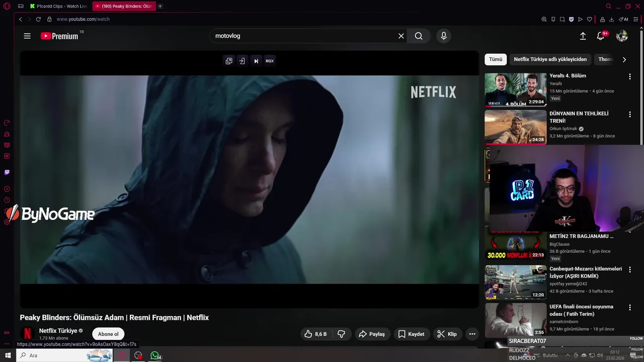Open Orkun Işıtmak channel name
Image resolution: width=644 pixels, height=362 pixels.
pos(563,129)
